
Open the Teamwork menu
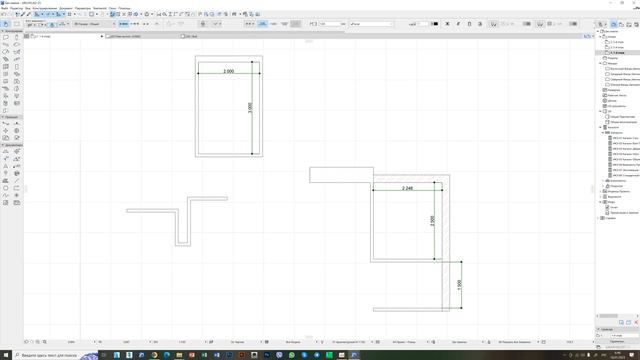click(100, 8)
